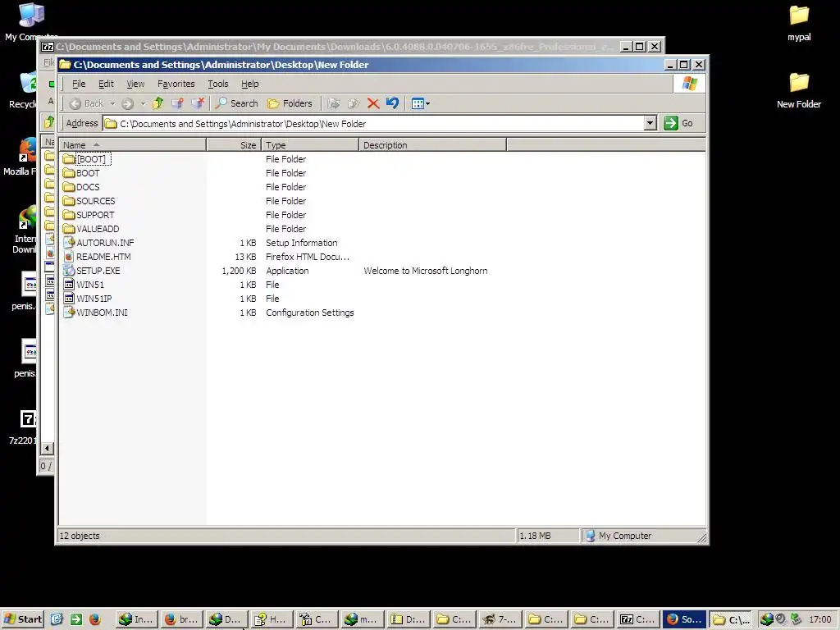
Task: Click the Map Network Drive toolbar icon
Action: click(x=177, y=103)
